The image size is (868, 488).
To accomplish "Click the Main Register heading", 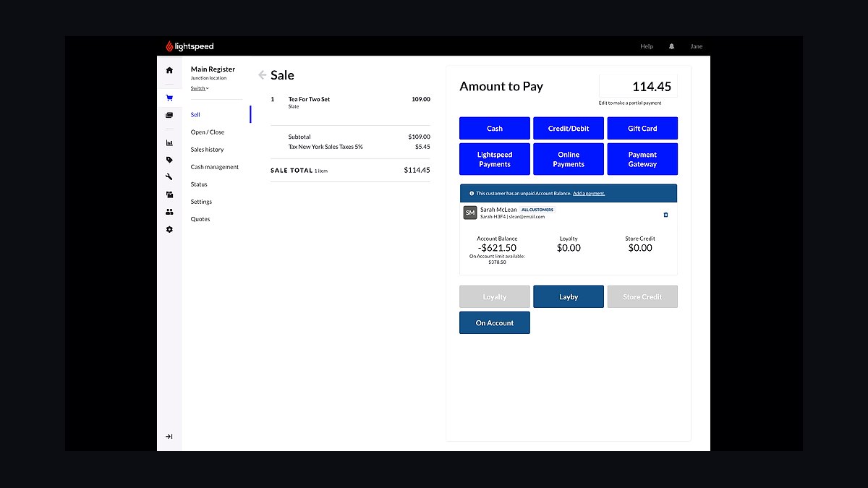I will point(213,69).
